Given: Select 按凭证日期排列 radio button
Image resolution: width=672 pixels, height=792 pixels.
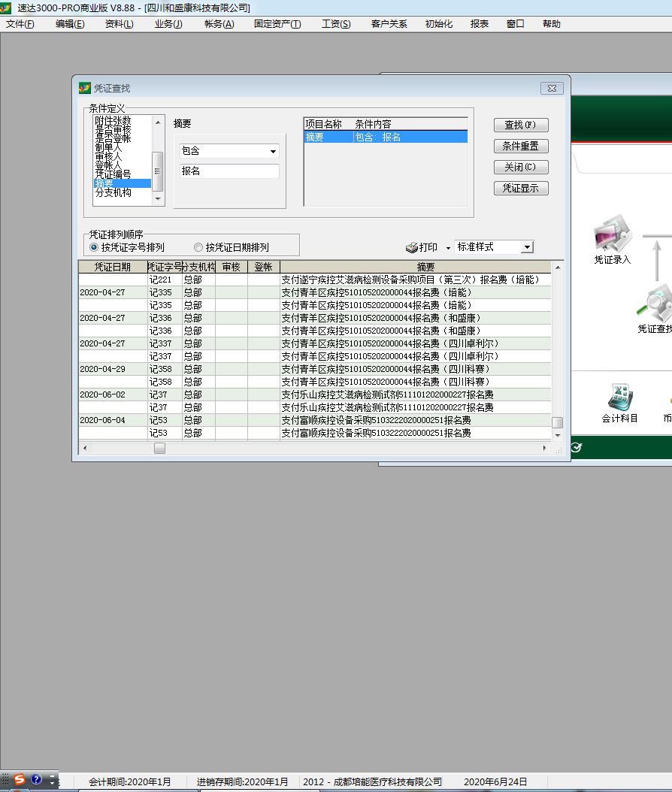Looking at the screenshot, I should [x=198, y=247].
